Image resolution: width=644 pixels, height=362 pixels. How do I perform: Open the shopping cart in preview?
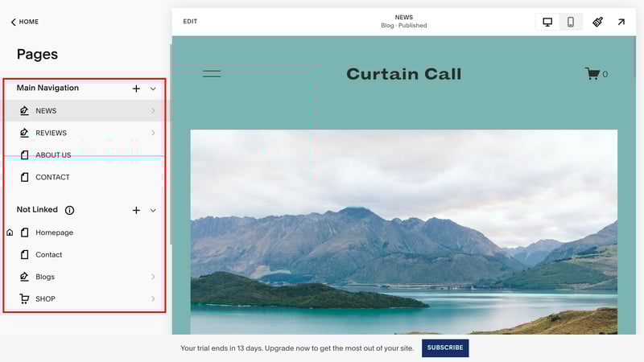point(597,74)
